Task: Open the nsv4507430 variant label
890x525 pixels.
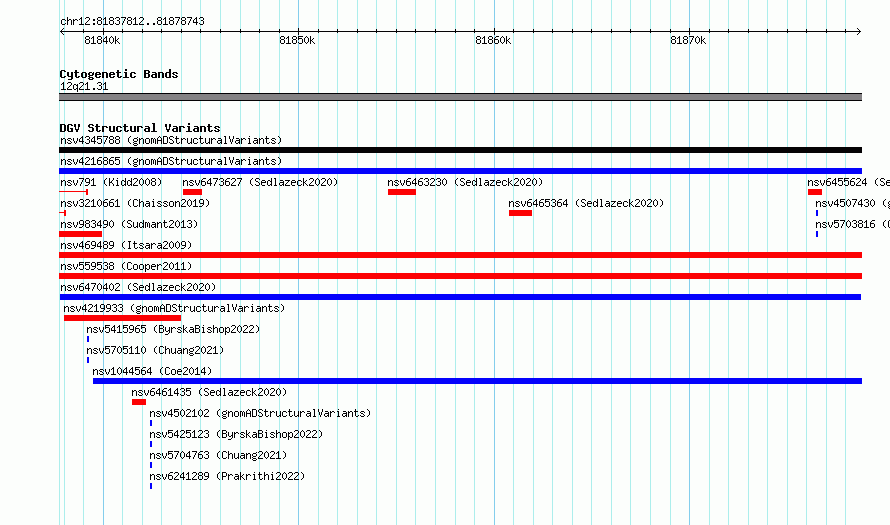Action: click(x=852, y=203)
